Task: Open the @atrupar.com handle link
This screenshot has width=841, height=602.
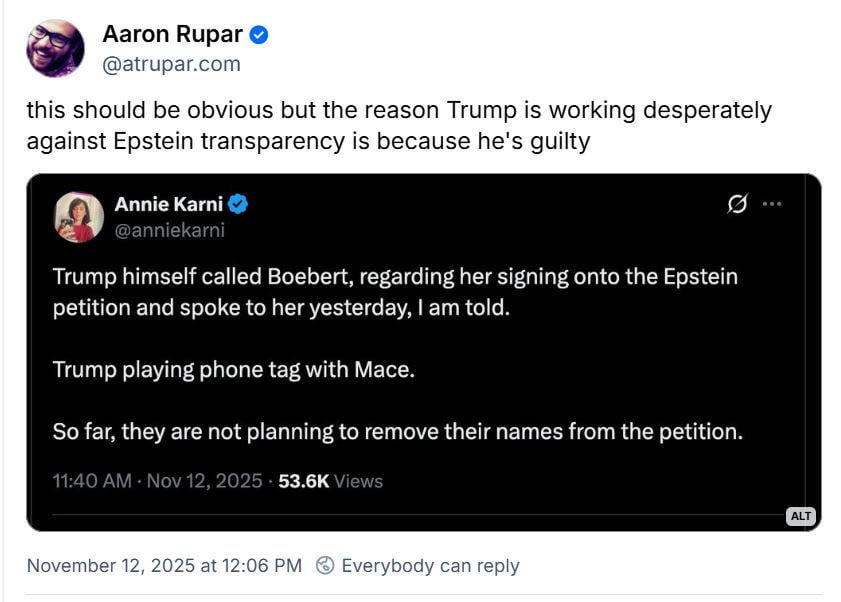Action: pos(171,64)
